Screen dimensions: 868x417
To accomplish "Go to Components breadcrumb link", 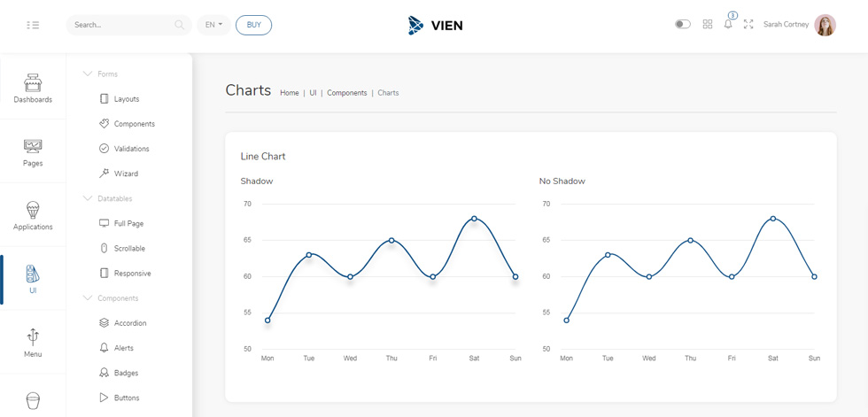I will pos(347,93).
